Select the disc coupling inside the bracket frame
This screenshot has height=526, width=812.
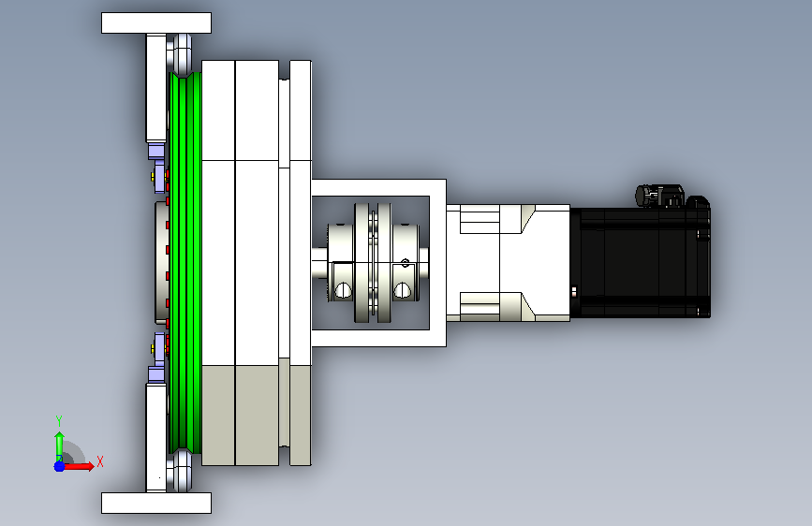pyautogui.click(x=373, y=262)
